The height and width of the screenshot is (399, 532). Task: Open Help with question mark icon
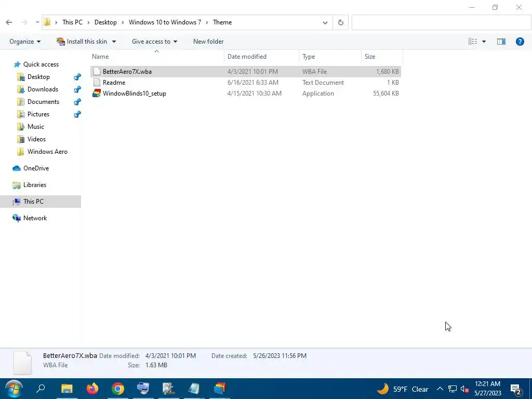pyautogui.click(x=520, y=42)
